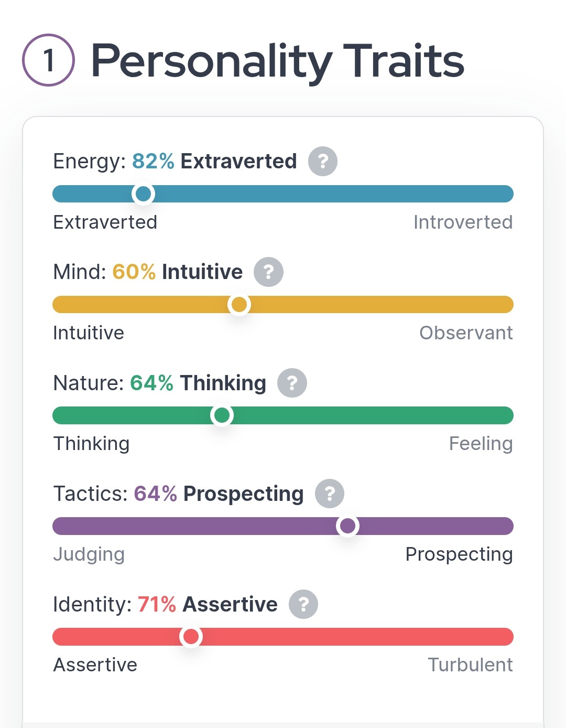Open help icon beside Nature Thinking
566x728 pixels.
coord(292,383)
